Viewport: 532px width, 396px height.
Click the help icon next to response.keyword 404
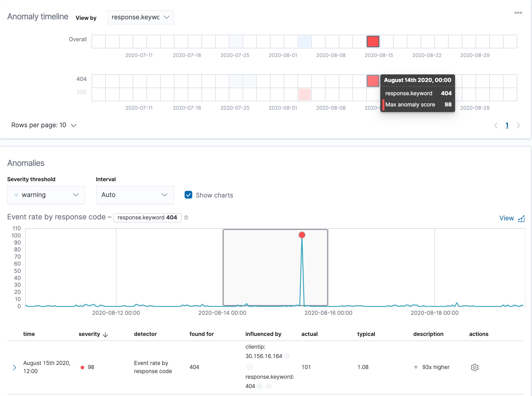pos(186,218)
